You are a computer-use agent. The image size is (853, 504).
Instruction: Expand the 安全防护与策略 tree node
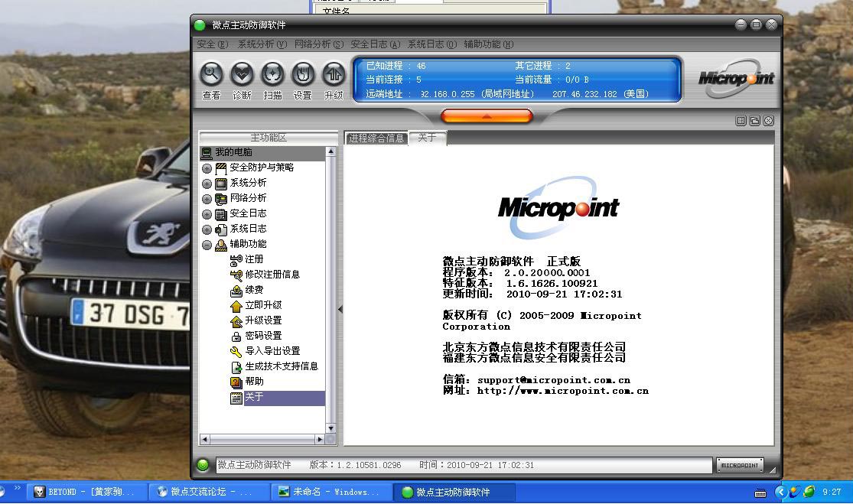pyautogui.click(x=207, y=168)
